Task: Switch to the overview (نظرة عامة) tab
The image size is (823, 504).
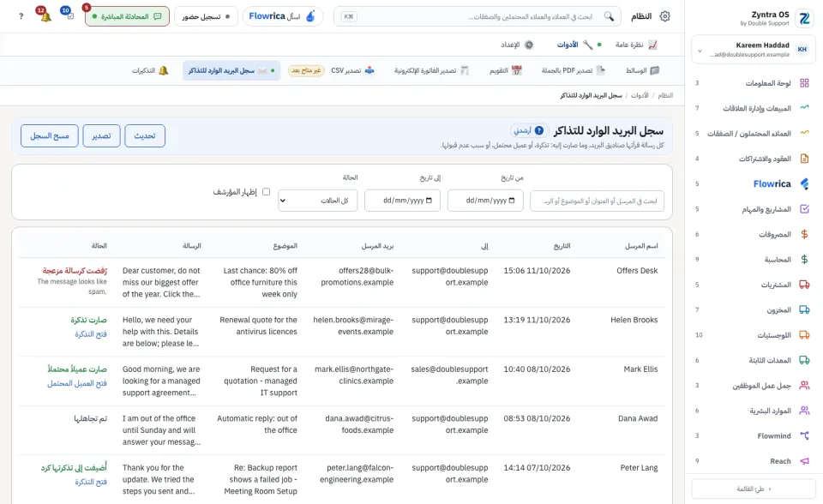Action: (x=636, y=45)
